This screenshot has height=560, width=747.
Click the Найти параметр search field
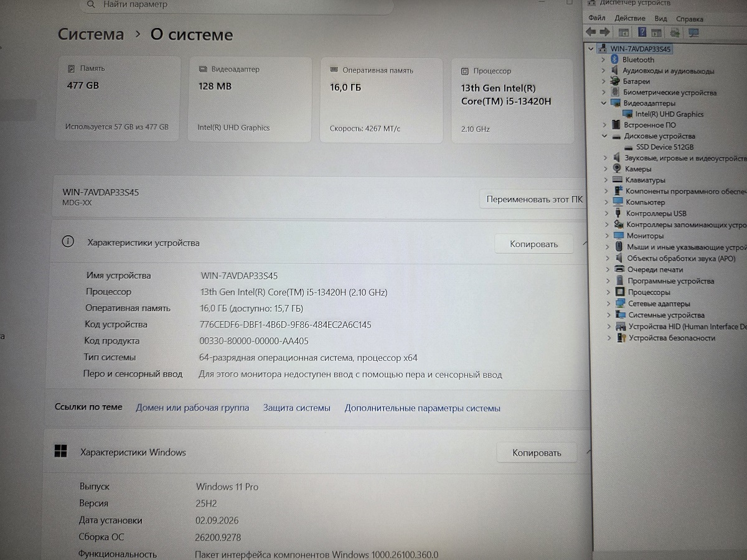coord(238,5)
